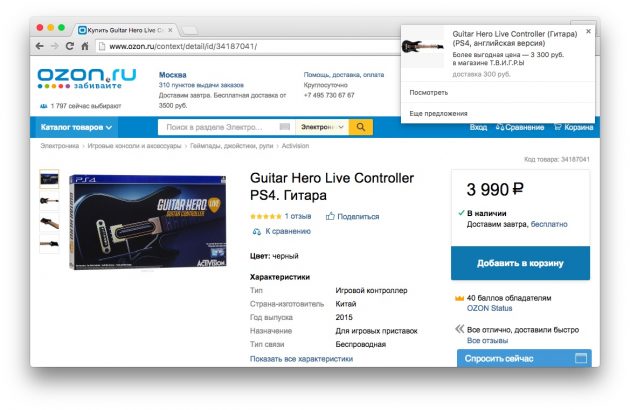Open the Электроника search category dropdown
Viewport: 630px width, 410px height.
(x=322, y=127)
